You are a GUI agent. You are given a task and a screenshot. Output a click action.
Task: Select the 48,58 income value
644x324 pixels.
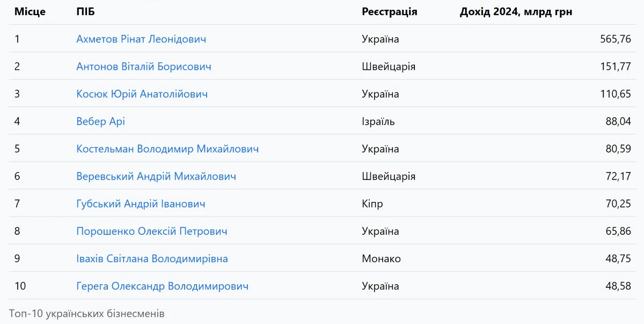pos(618,286)
